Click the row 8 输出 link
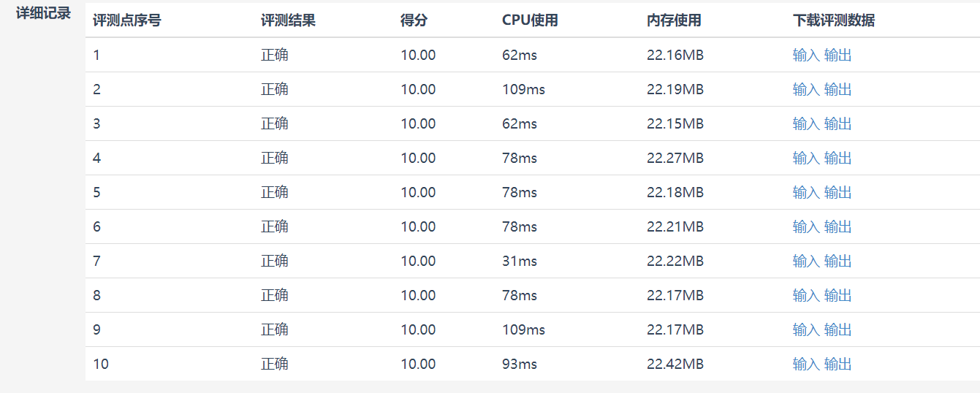This screenshot has width=980, height=393. pyautogui.click(x=838, y=296)
